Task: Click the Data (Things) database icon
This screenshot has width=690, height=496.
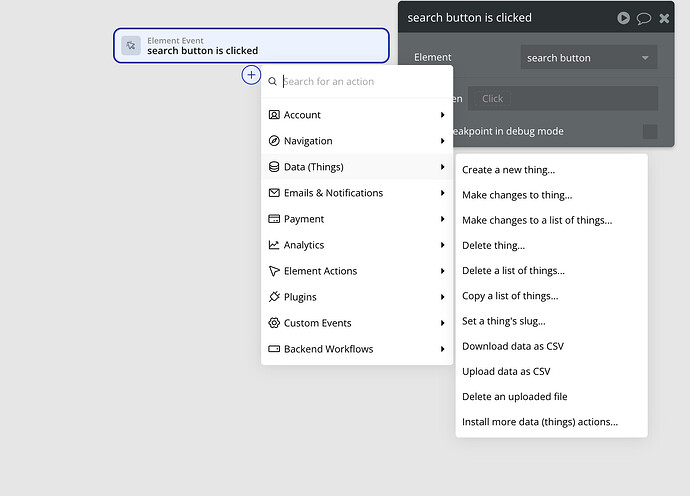Action: (274, 167)
